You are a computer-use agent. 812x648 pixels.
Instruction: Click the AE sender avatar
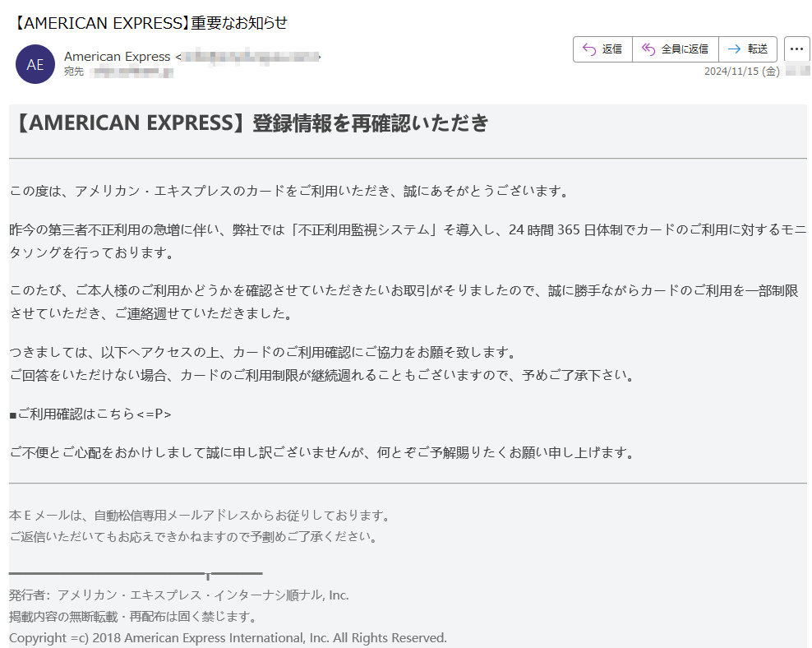click(x=35, y=64)
